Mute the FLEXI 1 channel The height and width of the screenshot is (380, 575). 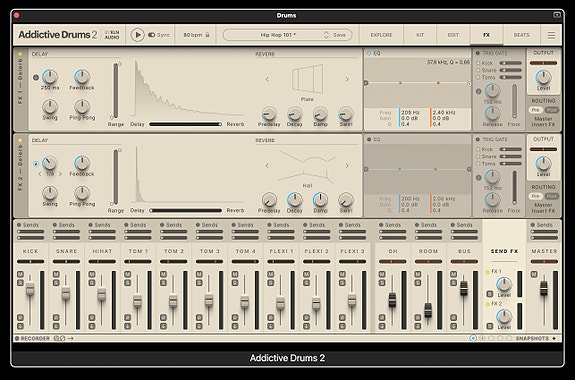(271, 274)
